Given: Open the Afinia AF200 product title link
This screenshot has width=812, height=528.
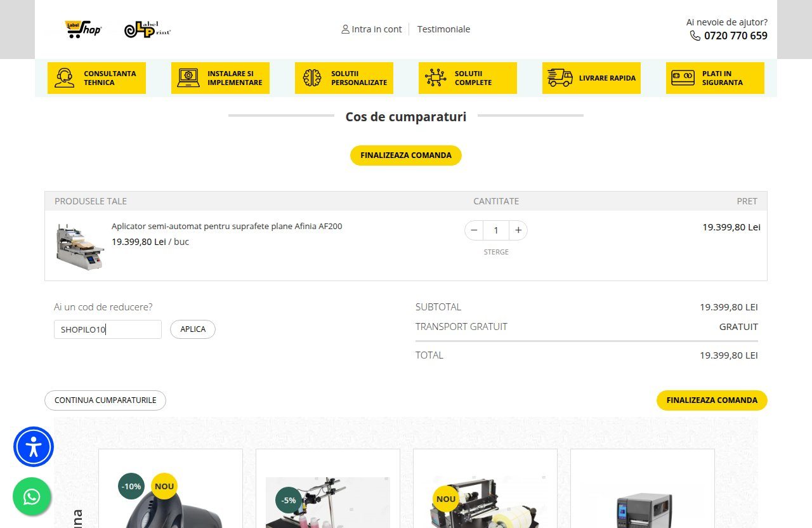Looking at the screenshot, I should tap(227, 226).
